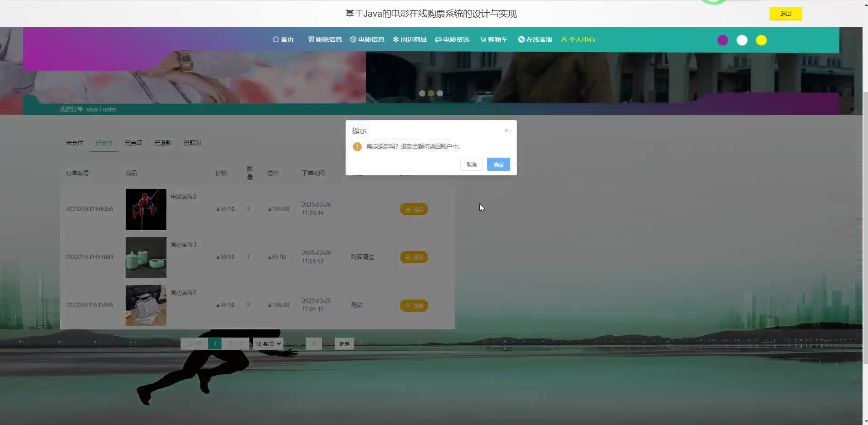Select order number 202322511511640
The width and height of the screenshot is (868, 425).
tap(89, 305)
